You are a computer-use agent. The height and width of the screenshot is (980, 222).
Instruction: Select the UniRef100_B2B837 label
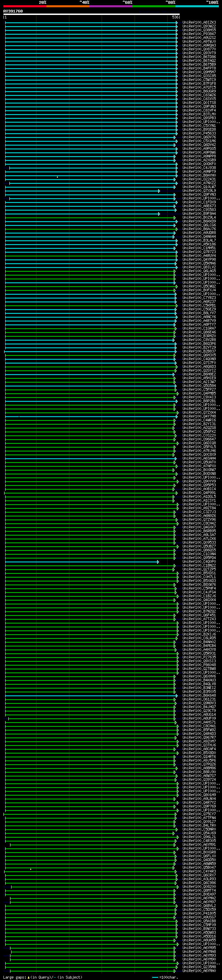point(199,351)
